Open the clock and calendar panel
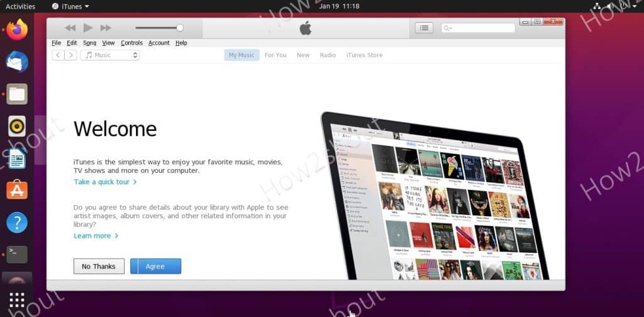 (x=339, y=6)
